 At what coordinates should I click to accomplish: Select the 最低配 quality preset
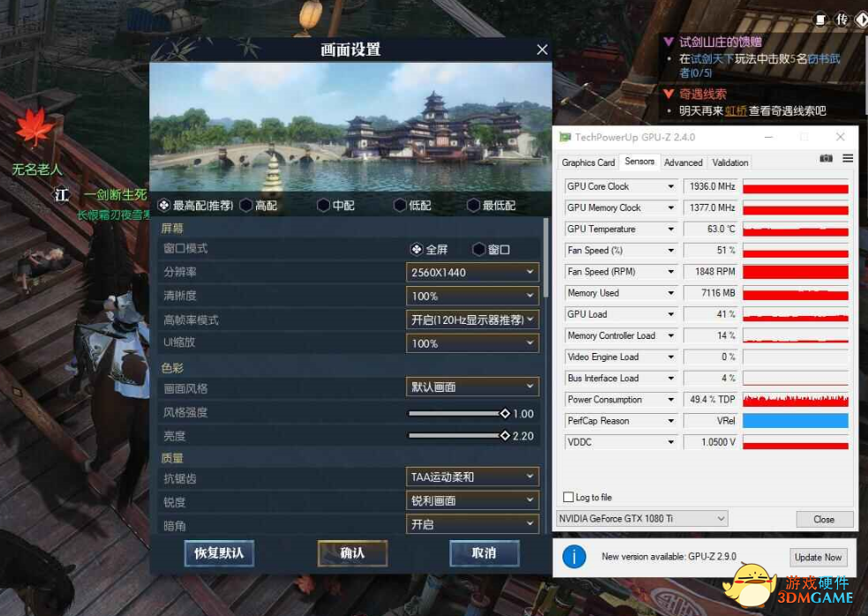point(492,206)
